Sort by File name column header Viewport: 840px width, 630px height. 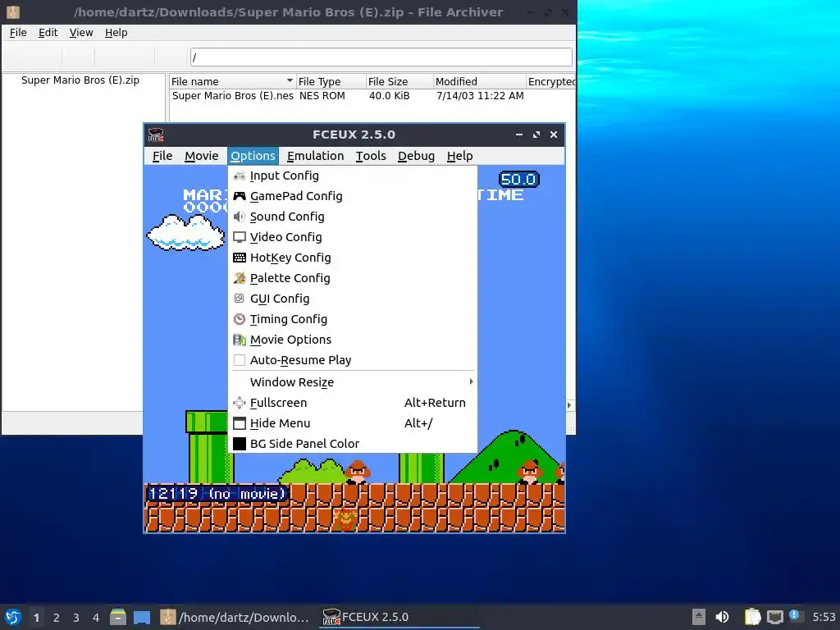[x=232, y=81]
